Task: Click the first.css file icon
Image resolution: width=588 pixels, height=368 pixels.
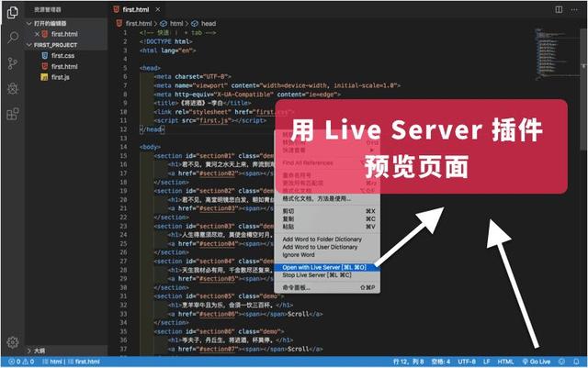Action: point(45,55)
